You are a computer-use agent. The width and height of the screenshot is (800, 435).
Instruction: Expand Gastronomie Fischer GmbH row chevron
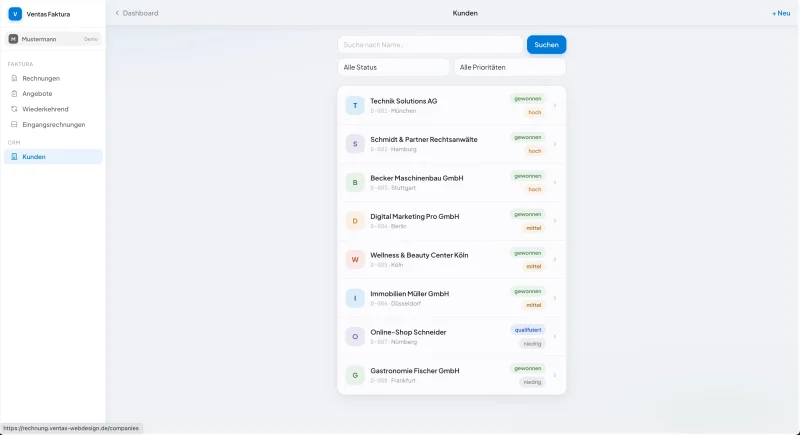pos(555,375)
